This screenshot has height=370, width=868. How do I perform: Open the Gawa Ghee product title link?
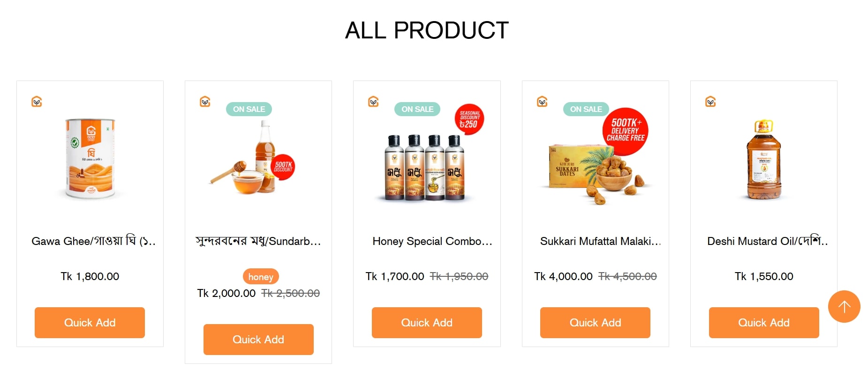pos(93,241)
